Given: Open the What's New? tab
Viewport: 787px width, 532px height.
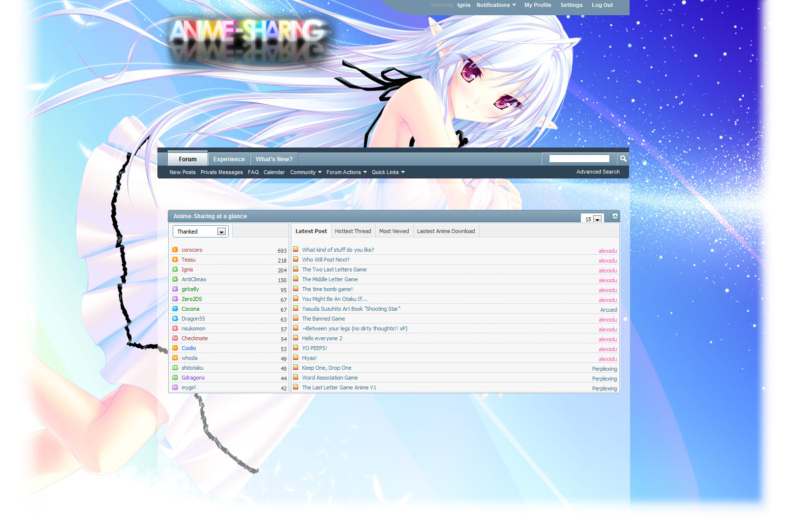Looking at the screenshot, I should [274, 159].
